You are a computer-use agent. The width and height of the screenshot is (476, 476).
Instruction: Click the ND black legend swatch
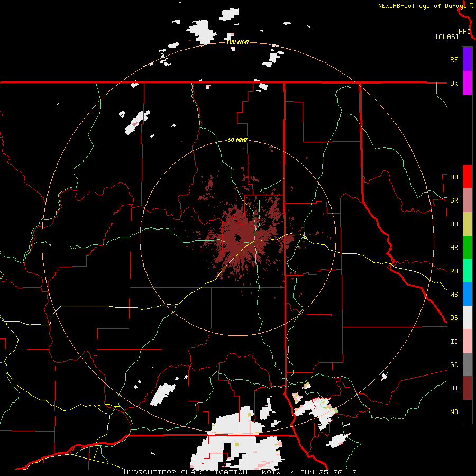coord(467,411)
